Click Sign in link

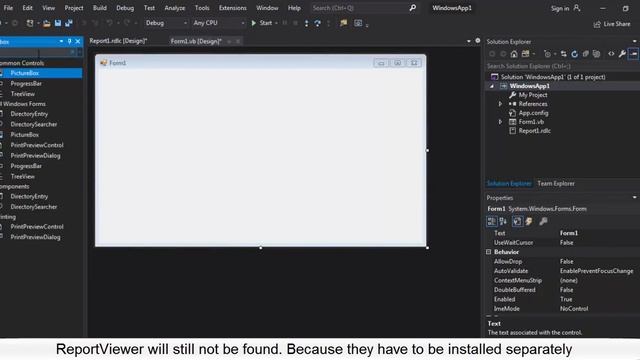point(560,8)
